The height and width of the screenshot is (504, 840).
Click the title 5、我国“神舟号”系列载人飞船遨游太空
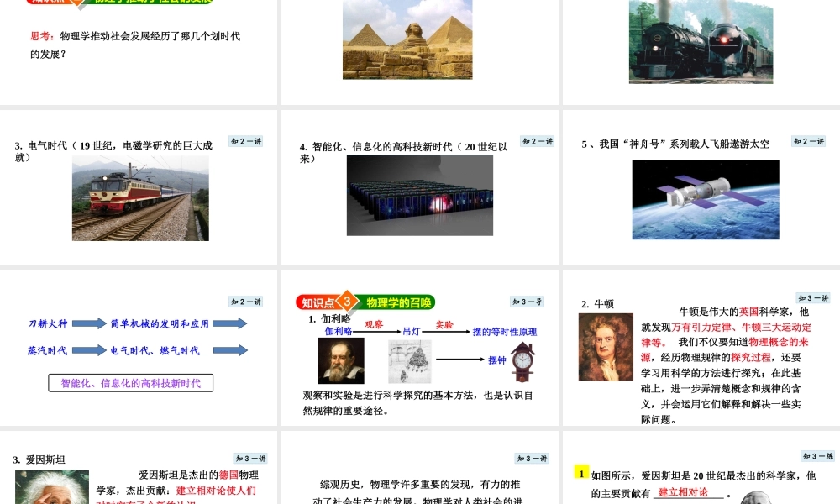[x=675, y=144]
